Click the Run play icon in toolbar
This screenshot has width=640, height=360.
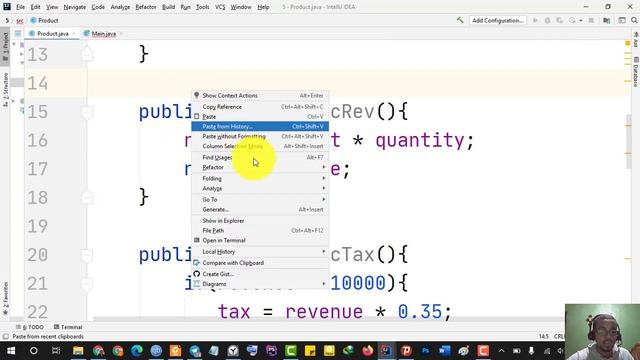(x=535, y=20)
